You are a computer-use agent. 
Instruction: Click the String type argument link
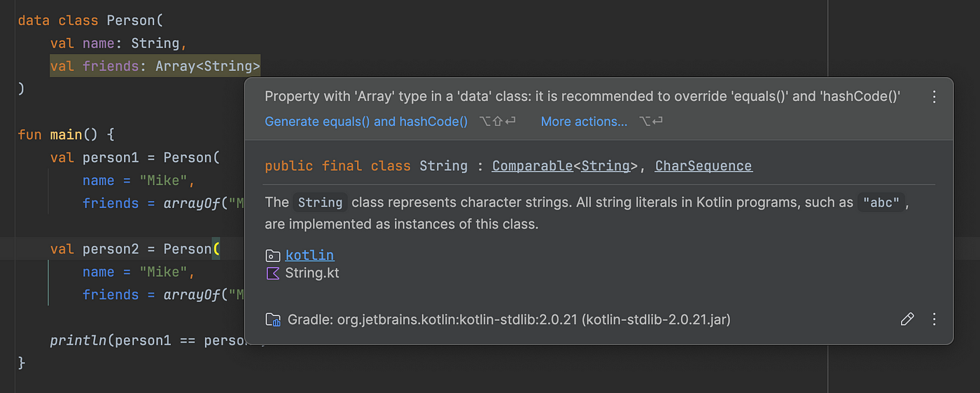[x=606, y=166]
